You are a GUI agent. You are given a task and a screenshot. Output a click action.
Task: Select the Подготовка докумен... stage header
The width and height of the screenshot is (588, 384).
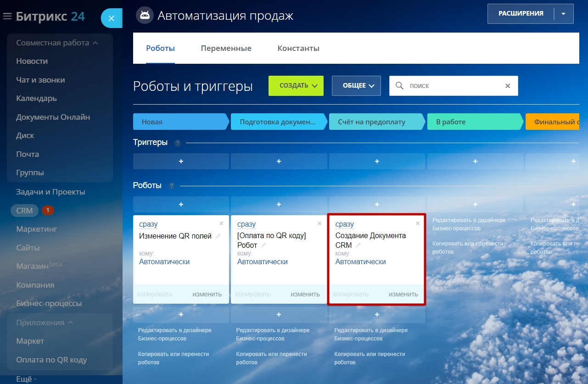[279, 122]
